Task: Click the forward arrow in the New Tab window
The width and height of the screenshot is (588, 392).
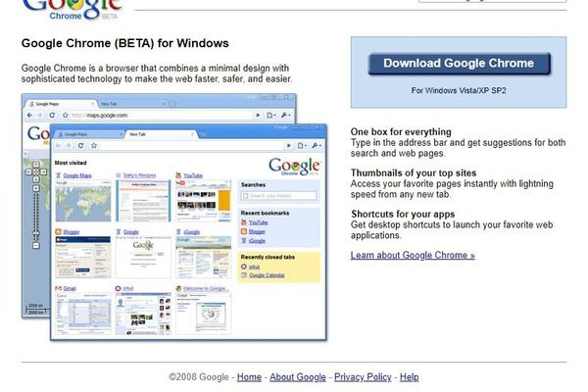Action: click(x=69, y=146)
